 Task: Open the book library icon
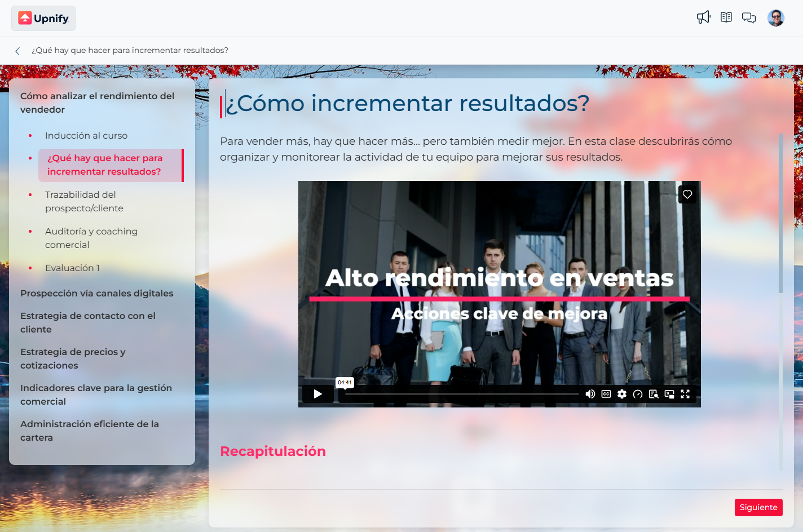tap(726, 17)
